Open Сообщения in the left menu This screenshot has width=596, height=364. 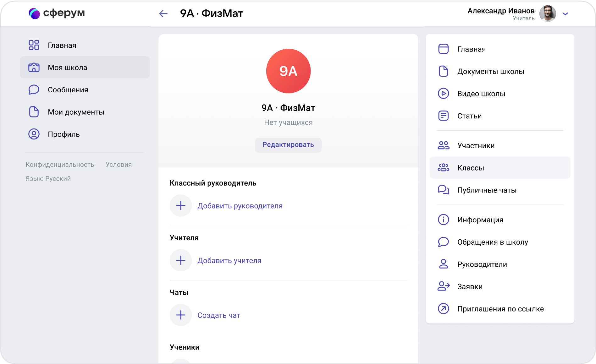85,90
